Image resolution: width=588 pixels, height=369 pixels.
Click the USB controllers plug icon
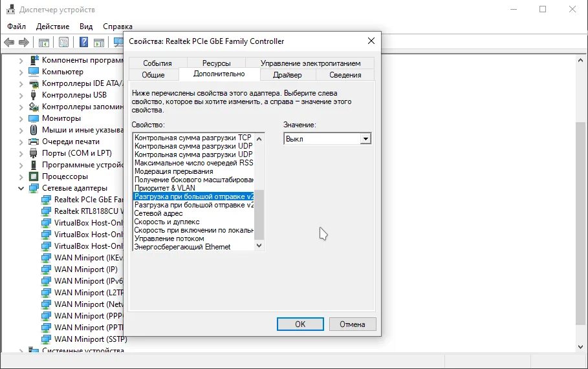(x=34, y=95)
